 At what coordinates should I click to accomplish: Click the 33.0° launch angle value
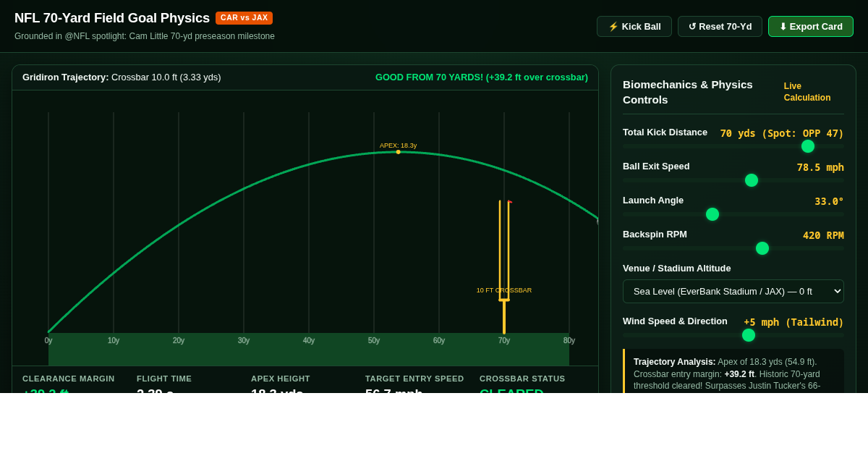click(829, 201)
